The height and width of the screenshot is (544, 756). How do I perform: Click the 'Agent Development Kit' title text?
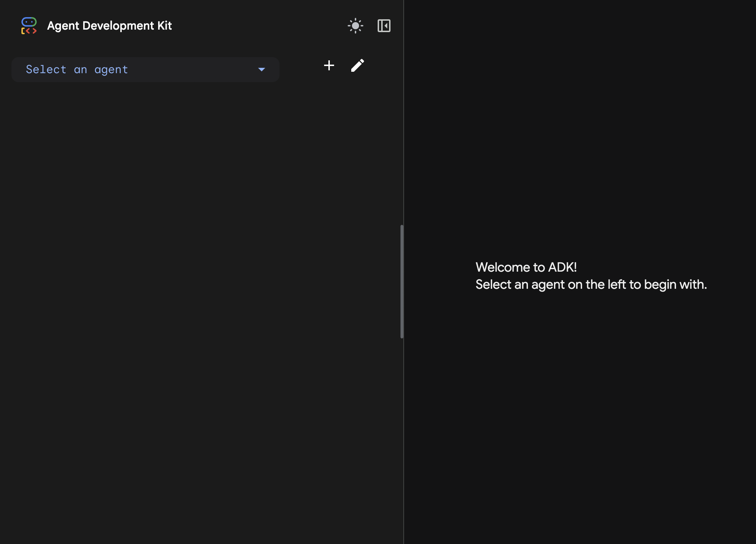pyautogui.click(x=109, y=26)
